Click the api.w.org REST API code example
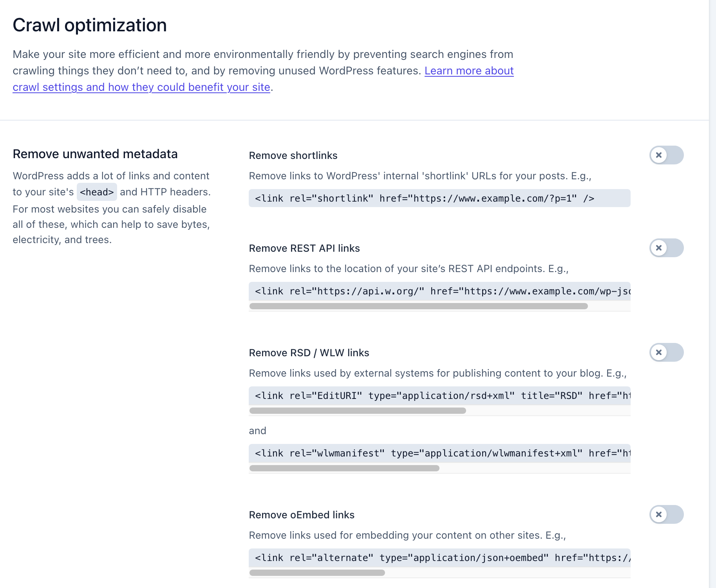 (439, 291)
